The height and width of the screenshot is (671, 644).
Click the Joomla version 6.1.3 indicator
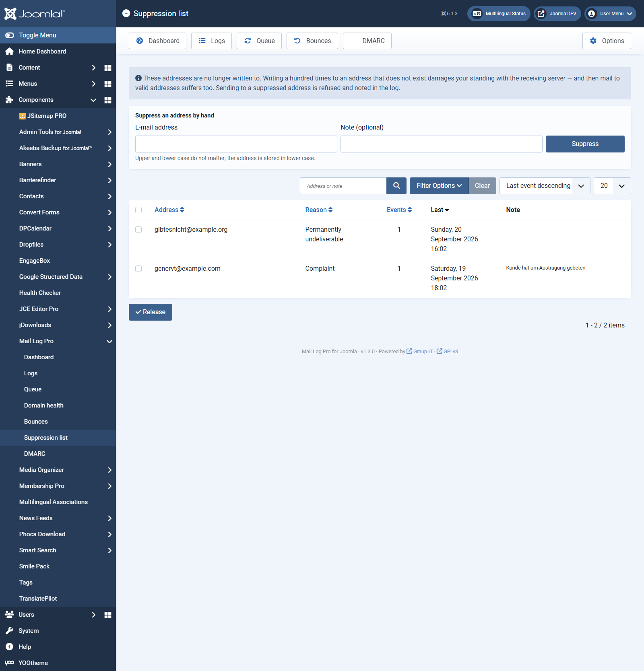tap(449, 14)
